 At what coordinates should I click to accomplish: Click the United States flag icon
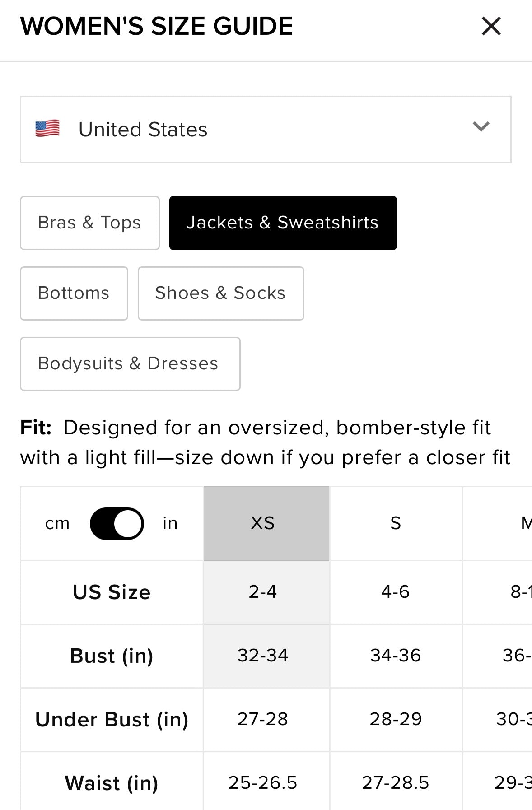[47, 129]
